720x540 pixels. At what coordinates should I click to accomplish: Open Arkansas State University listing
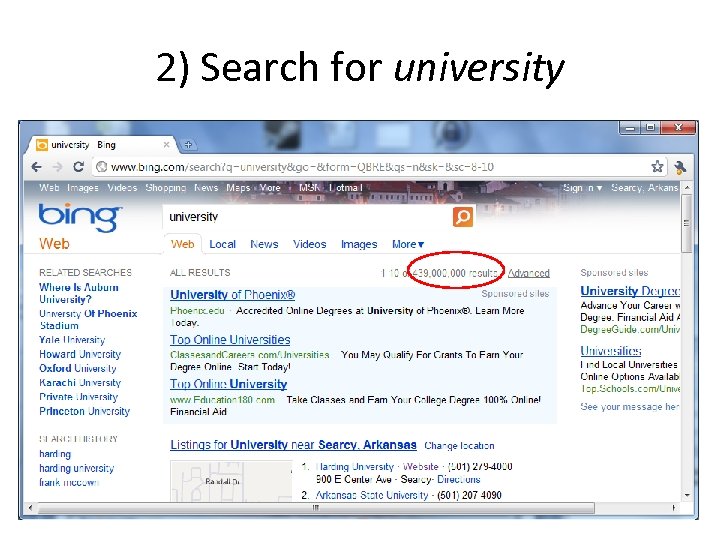[371, 495]
